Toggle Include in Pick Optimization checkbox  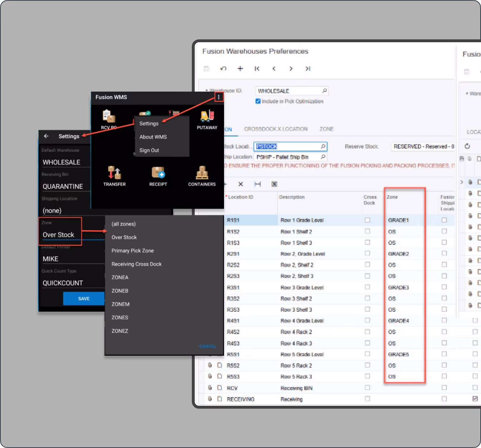258,101
